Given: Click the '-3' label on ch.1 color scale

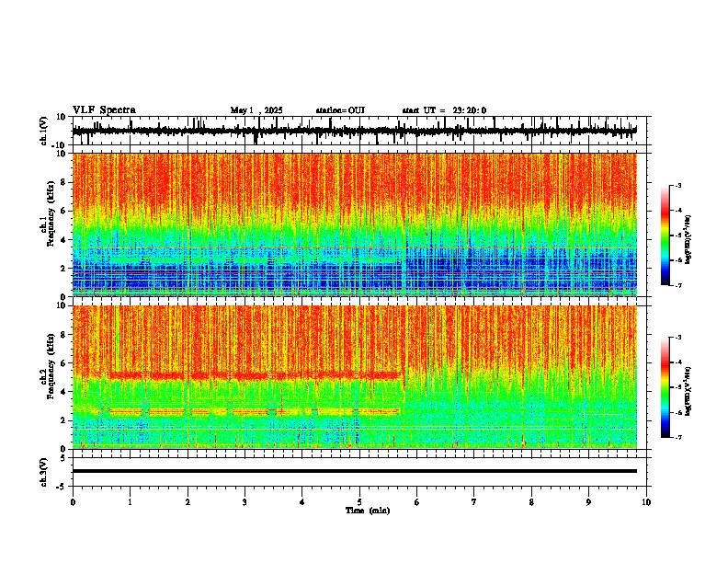Looking at the screenshot, I should coord(677,185).
